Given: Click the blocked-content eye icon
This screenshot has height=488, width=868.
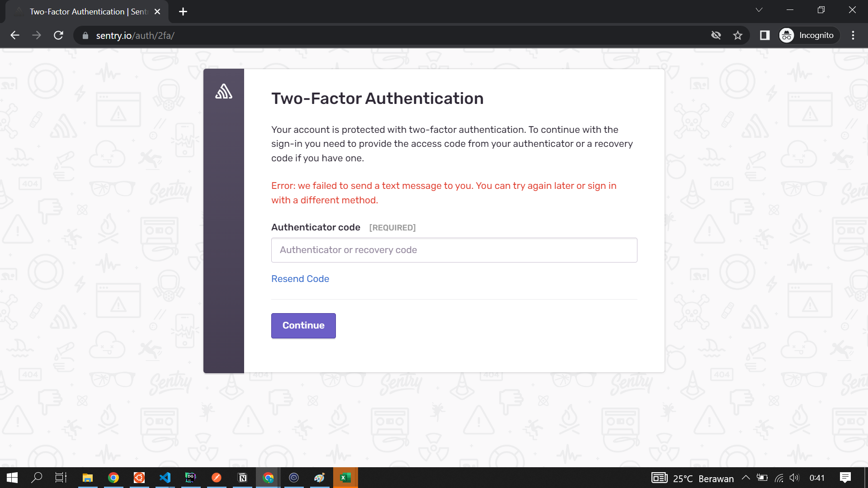Looking at the screenshot, I should coord(716,35).
